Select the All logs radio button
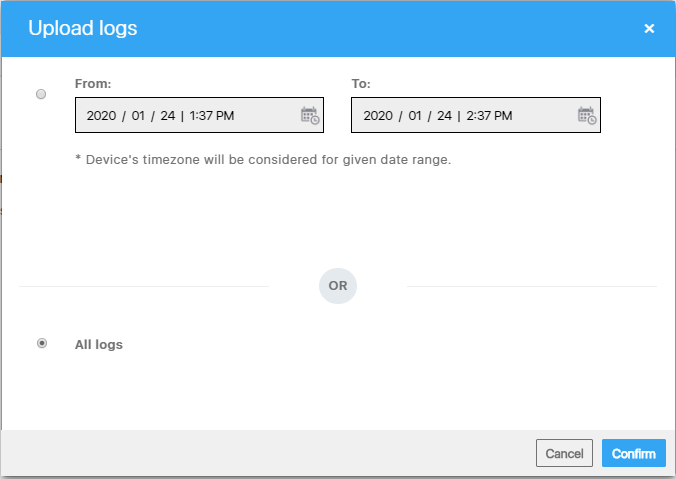Image resolution: width=676 pixels, height=479 pixels. 42,343
